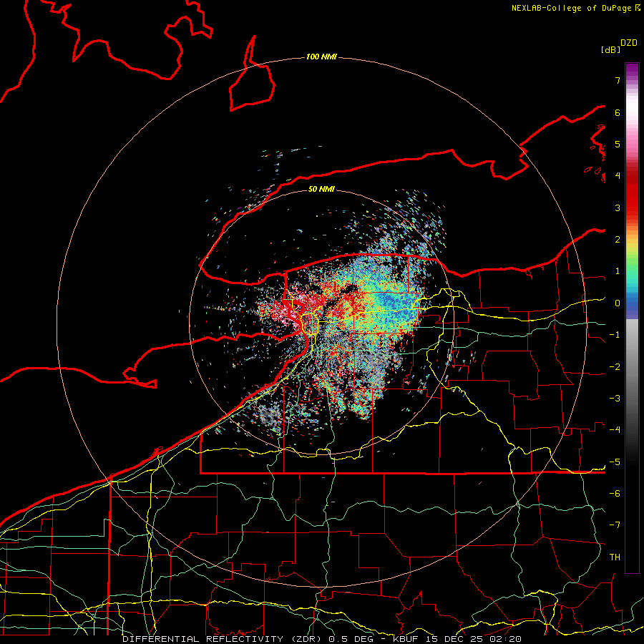This screenshot has height=644, width=644.
Task: Click the 4 value on color scale
Action: coord(618,176)
